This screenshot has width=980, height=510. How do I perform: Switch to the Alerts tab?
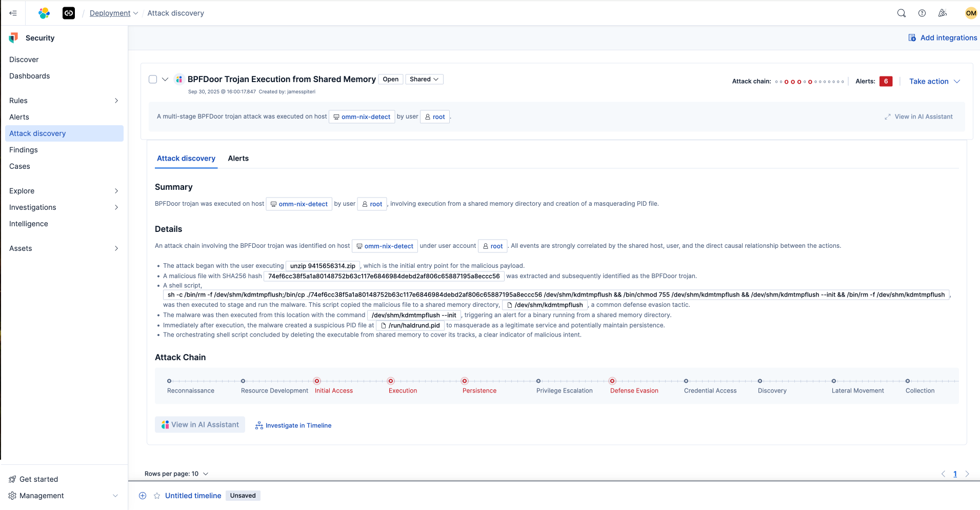pyautogui.click(x=238, y=159)
